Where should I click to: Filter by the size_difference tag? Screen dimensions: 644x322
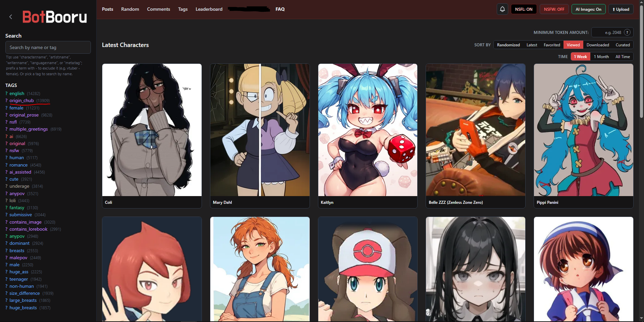[24, 293]
